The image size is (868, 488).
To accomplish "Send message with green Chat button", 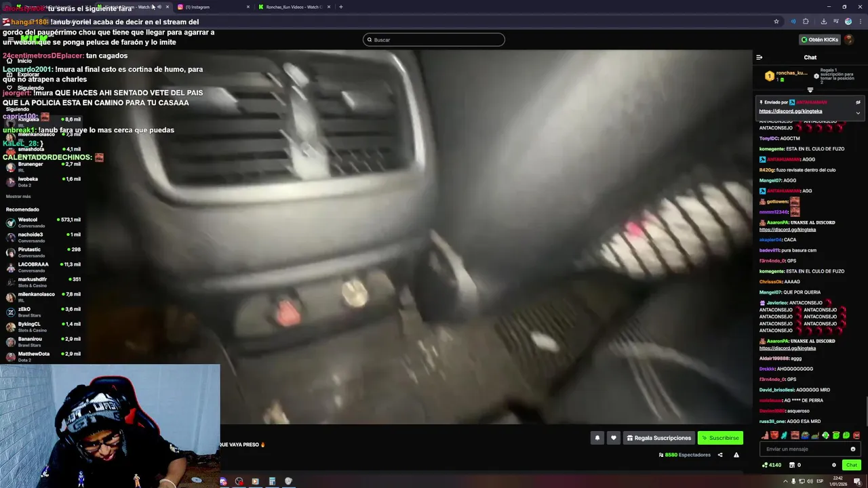I will 852,465.
